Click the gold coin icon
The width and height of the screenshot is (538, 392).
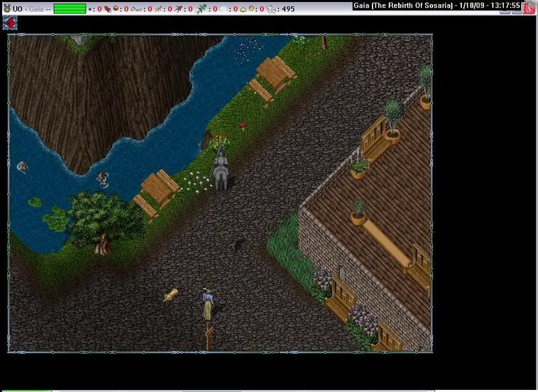point(252,8)
